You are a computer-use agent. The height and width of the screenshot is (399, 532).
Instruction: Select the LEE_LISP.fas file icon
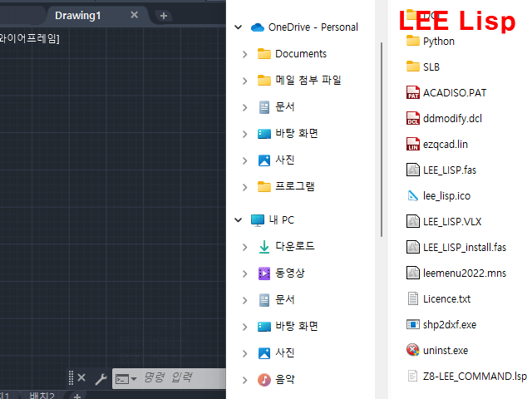[x=412, y=170]
